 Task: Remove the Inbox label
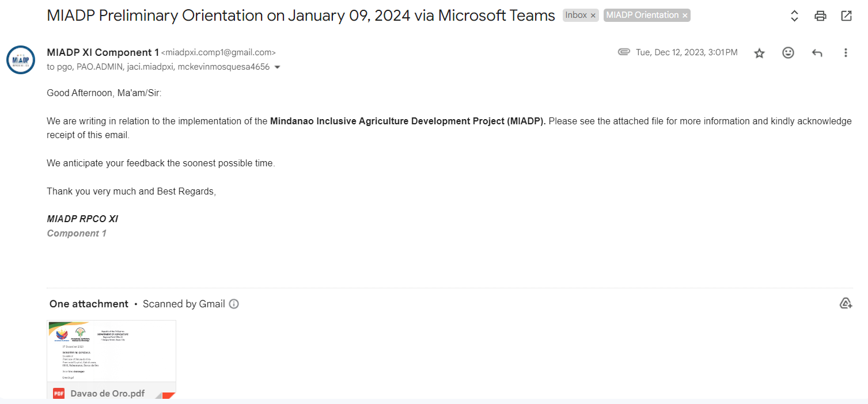point(593,16)
